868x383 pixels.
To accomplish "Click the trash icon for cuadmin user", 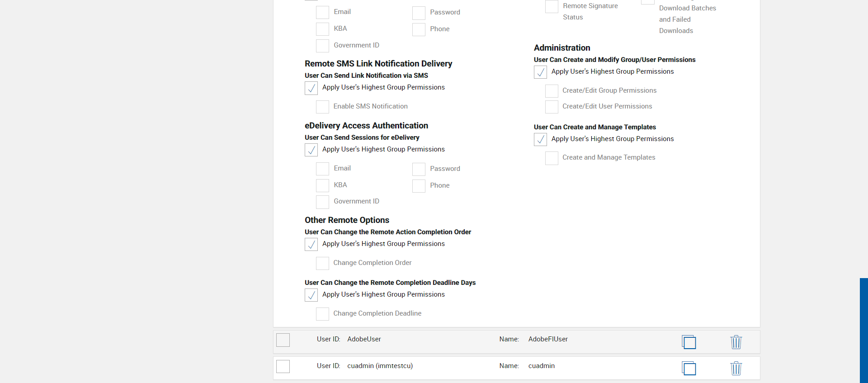I will (736, 369).
